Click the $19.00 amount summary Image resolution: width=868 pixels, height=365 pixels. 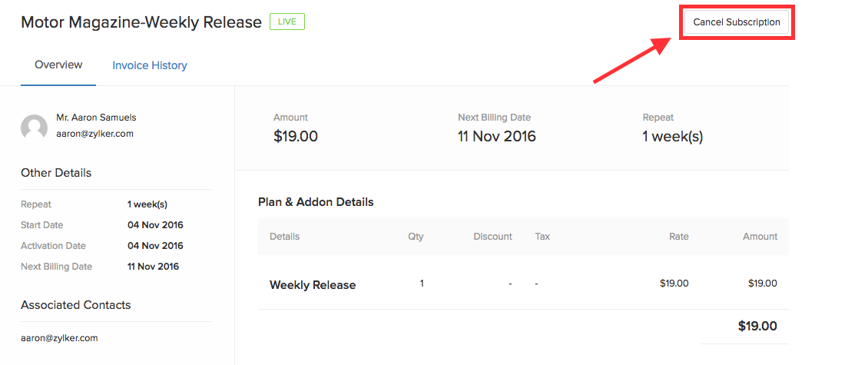pyautogui.click(x=296, y=137)
